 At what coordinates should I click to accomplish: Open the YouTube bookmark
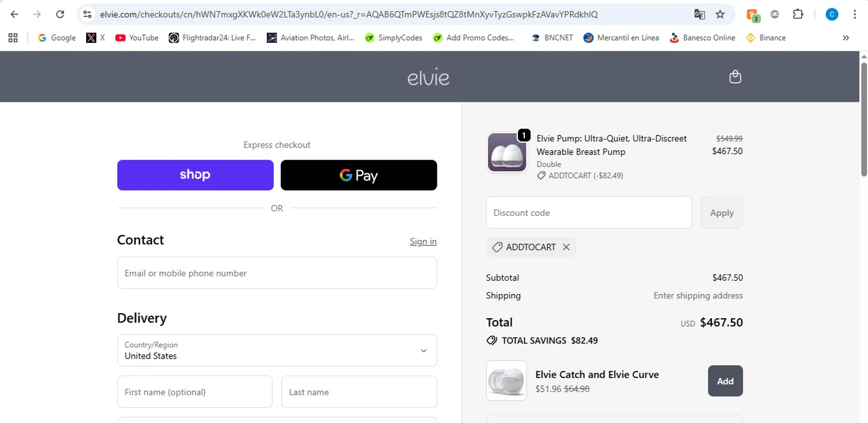137,38
